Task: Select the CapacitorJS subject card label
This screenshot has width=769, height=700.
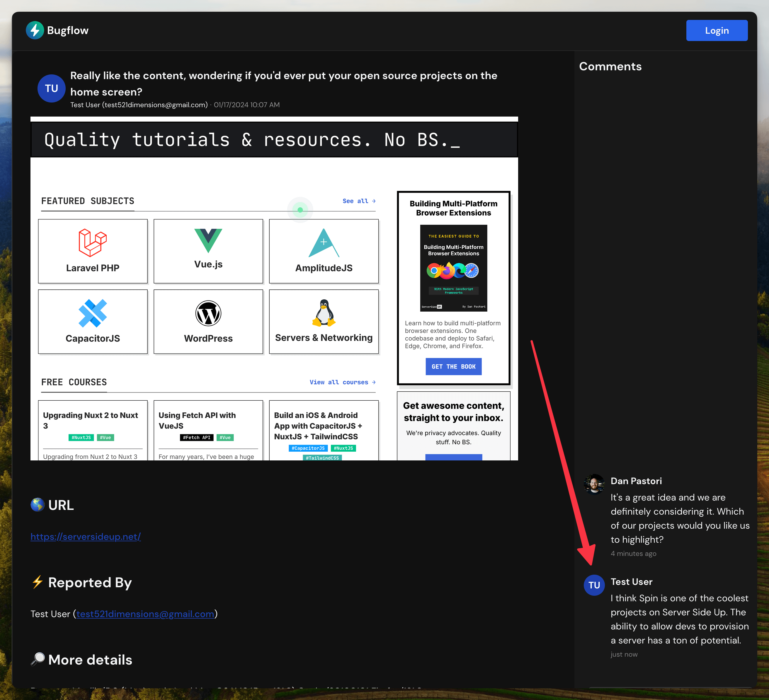Action: pos(93,339)
